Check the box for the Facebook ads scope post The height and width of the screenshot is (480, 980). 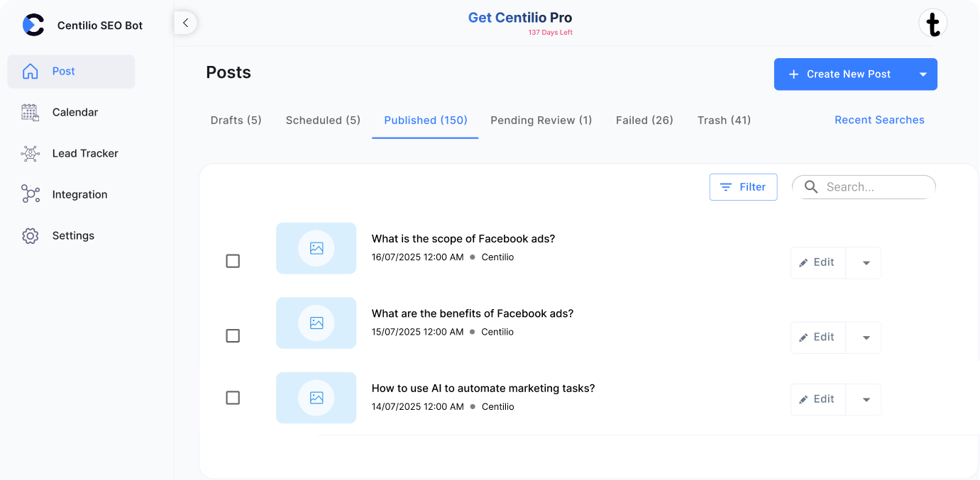pos(233,261)
